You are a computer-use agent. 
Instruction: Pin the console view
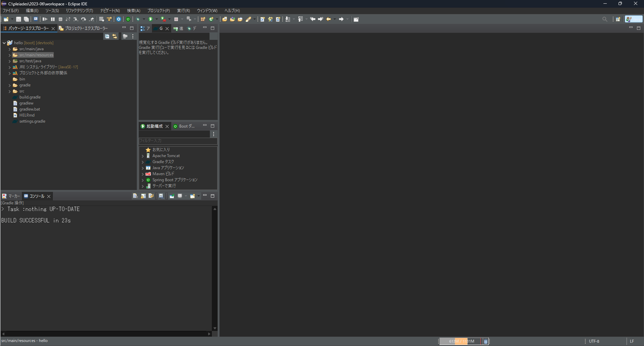click(172, 196)
